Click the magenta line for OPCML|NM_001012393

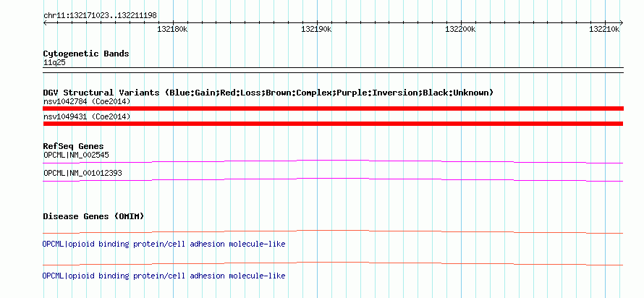point(333,179)
